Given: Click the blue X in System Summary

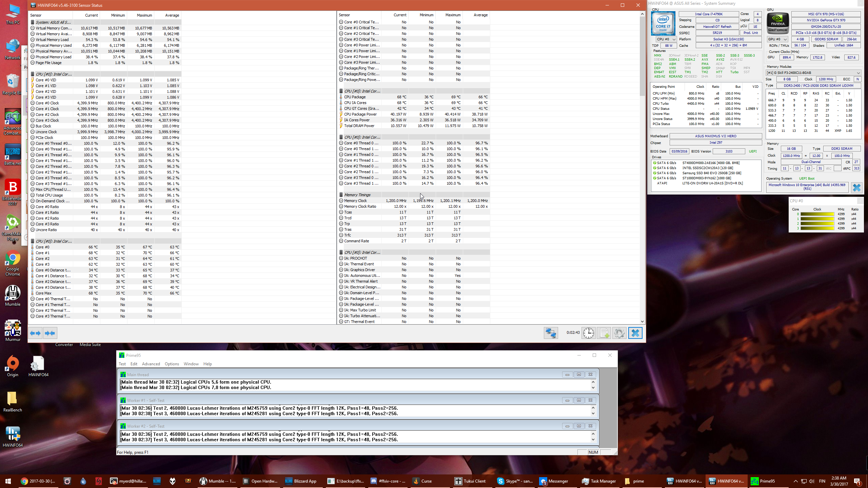Looking at the screenshot, I should tap(856, 187).
